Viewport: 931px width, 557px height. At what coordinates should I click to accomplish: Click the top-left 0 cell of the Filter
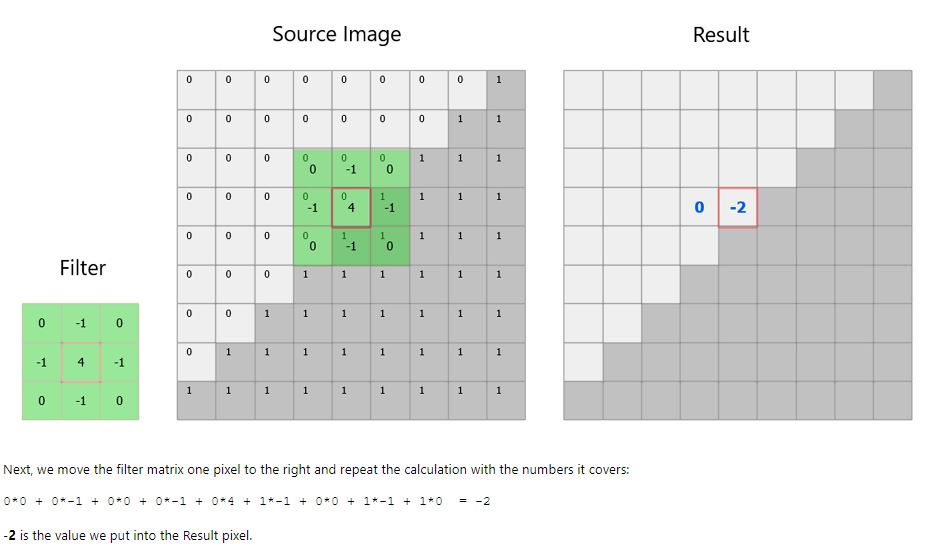pyautogui.click(x=42, y=323)
